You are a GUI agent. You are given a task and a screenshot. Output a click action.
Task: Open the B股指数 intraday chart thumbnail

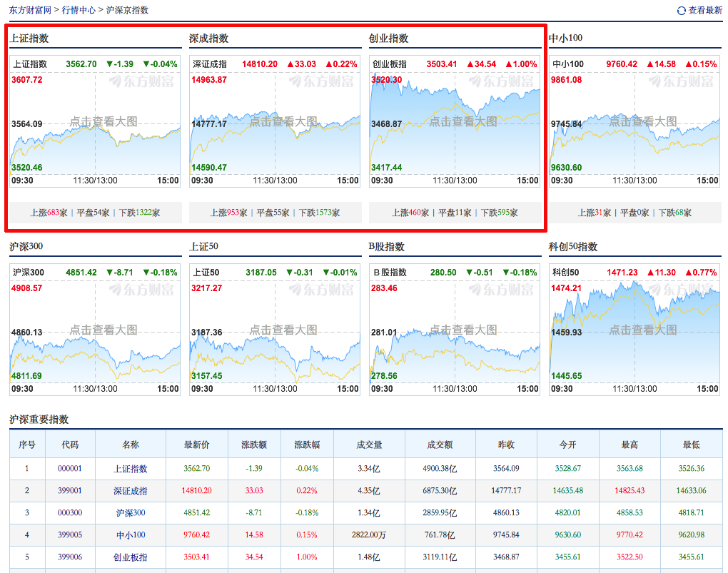[455, 330]
